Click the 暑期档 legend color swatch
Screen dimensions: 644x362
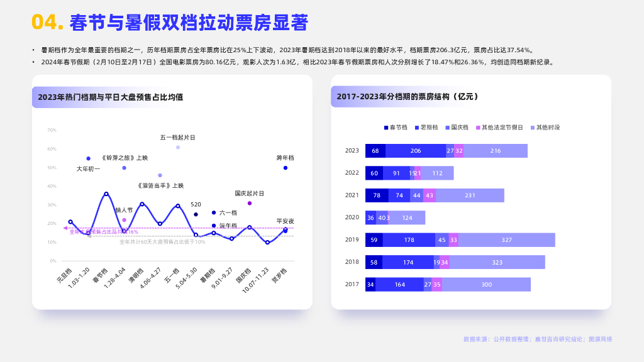coord(417,128)
